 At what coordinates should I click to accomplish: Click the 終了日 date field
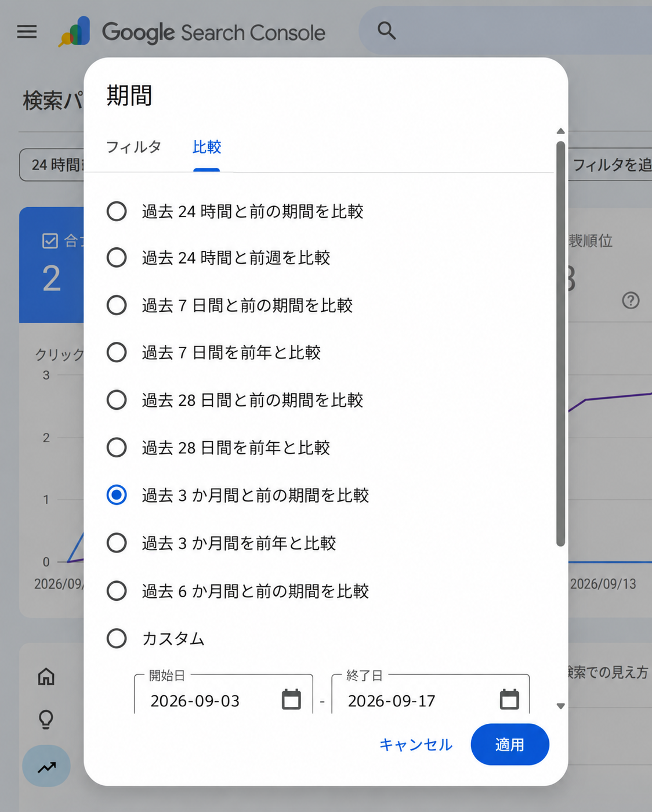click(x=430, y=695)
